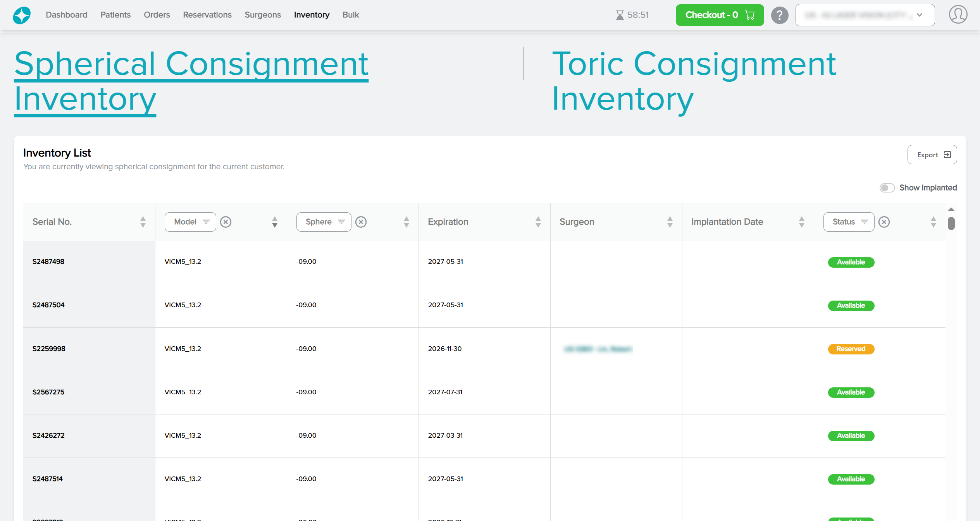Open the help question mark icon
The height and width of the screenshot is (521, 980).
tap(779, 15)
